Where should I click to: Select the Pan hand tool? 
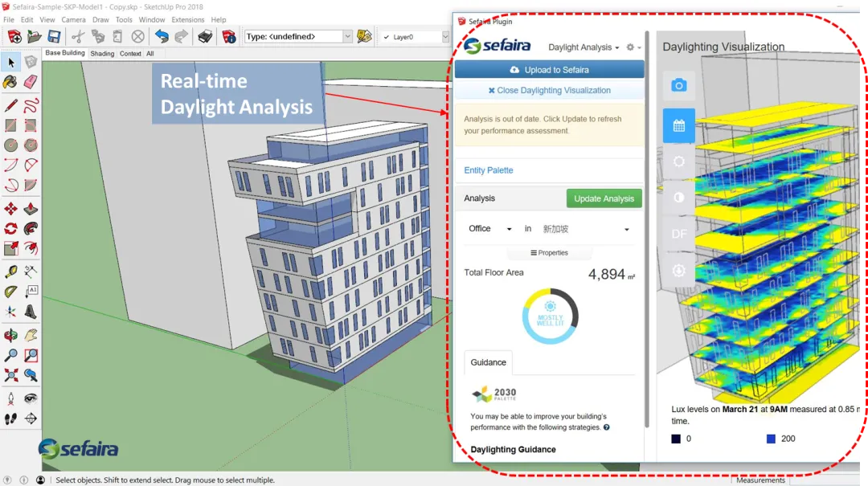(31, 335)
